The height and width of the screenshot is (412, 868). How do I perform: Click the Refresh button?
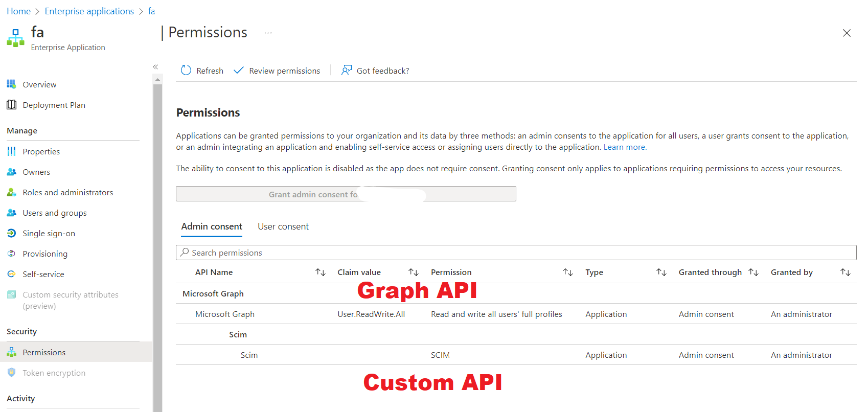202,71
